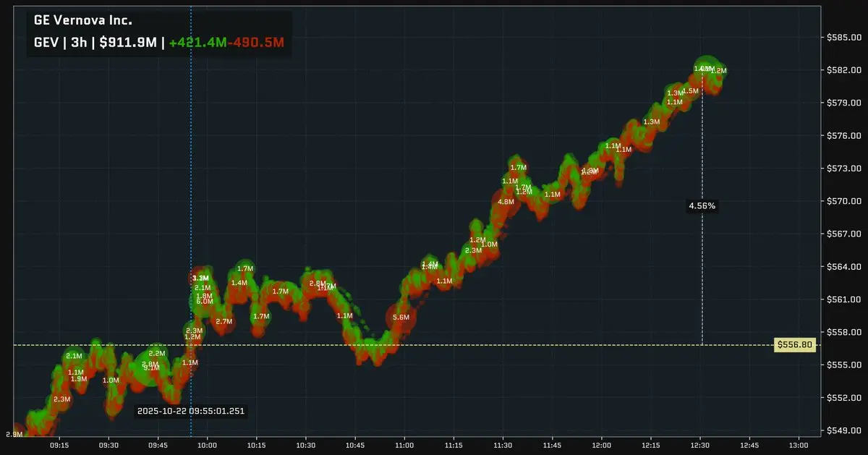Click the 12:30 time axis label
868x455 pixels.
[699, 446]
